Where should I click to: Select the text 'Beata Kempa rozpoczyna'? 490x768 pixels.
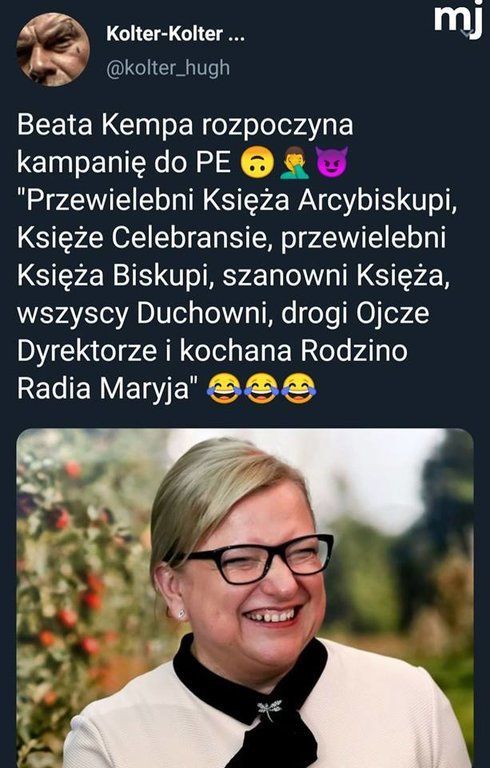point(185,125)
